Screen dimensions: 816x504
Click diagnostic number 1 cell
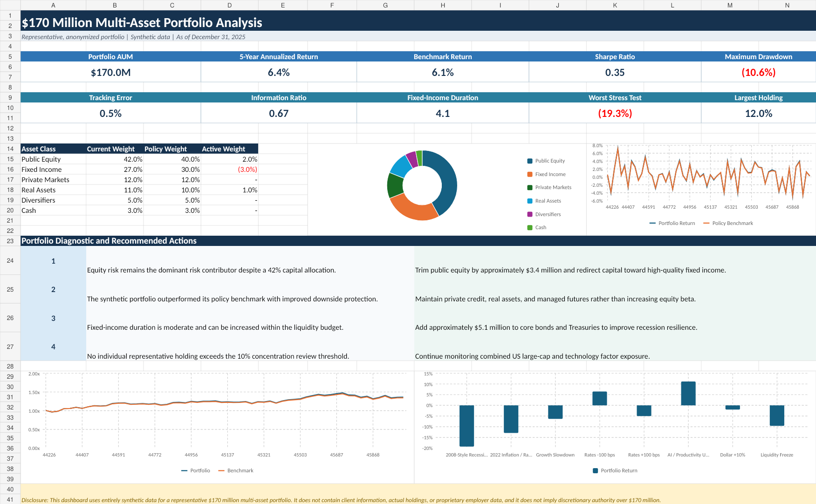point(53,261)
